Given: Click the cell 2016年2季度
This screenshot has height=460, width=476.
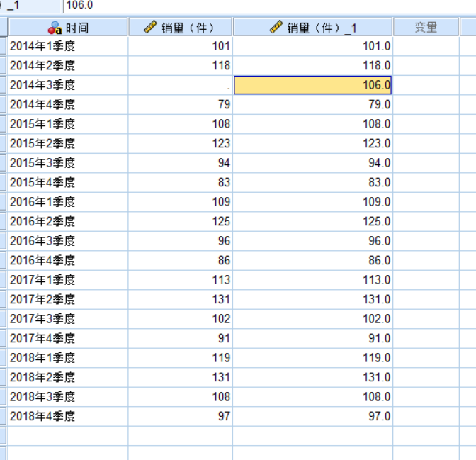Looking at the screenshot, I should click(x=68, y=221).
